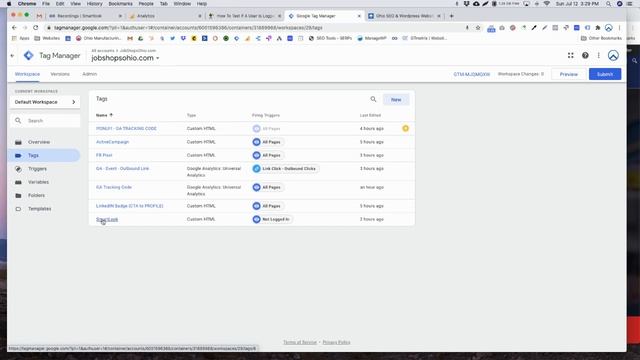Viewport: 640px width, 360px height.
Task: Bookmark this page with the star icon
Action: pyautogui.click(x=478, y=28)
